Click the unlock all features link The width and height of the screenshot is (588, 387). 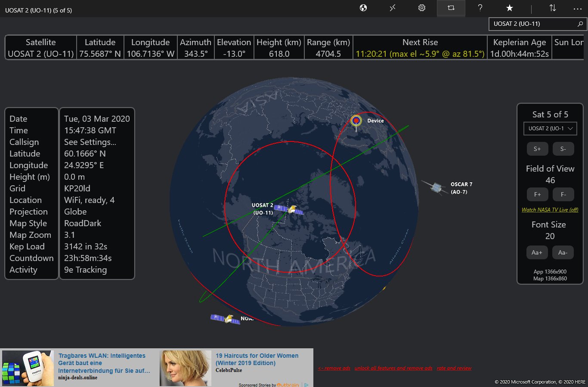(x=393, y=368)
